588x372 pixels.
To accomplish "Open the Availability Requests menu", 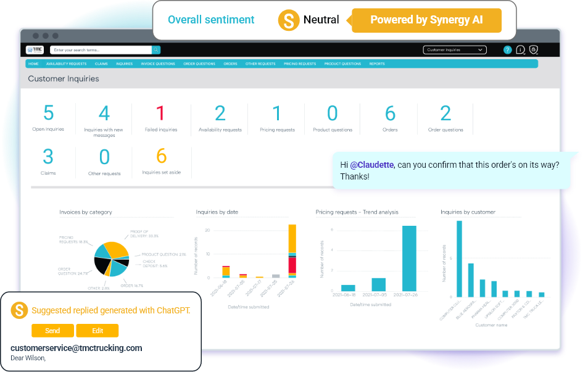I will 66,64.
